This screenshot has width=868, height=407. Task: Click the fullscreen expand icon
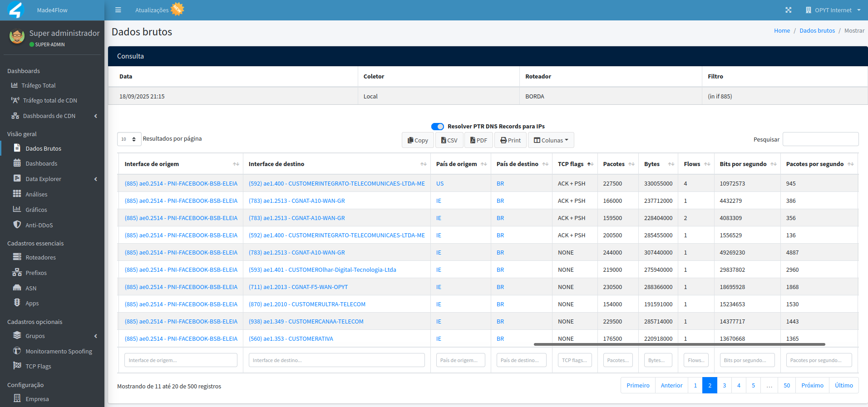[789, 10]
